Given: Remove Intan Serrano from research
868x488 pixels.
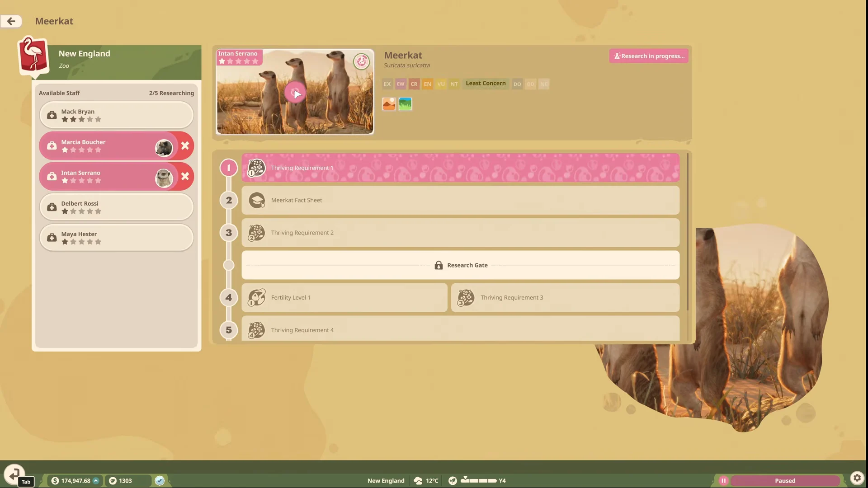Looking at the screenshot, I should pos(185,176).
